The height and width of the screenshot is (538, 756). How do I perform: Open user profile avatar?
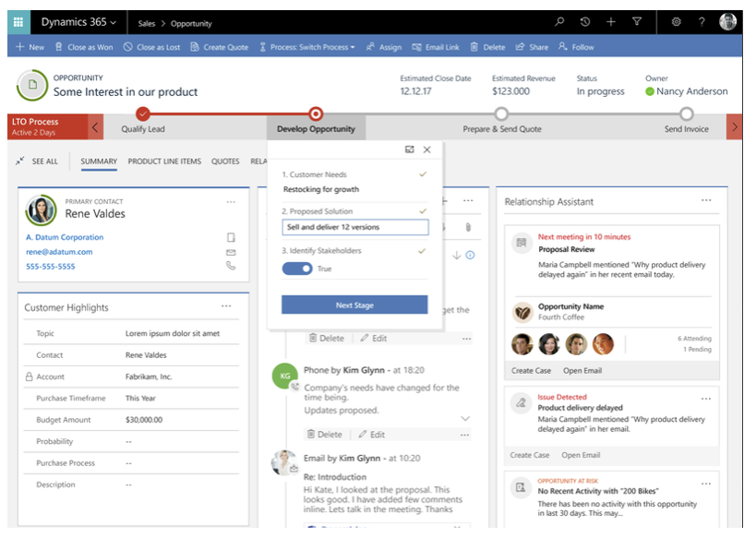[x=727, y=22]
